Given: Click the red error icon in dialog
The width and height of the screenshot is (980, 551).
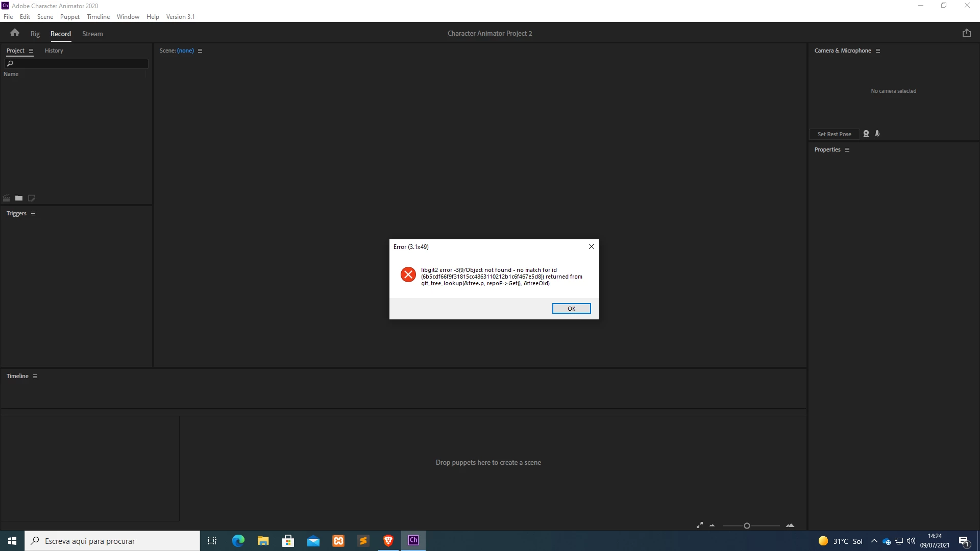Looking at the screenshot, I should tap(408, 274).
